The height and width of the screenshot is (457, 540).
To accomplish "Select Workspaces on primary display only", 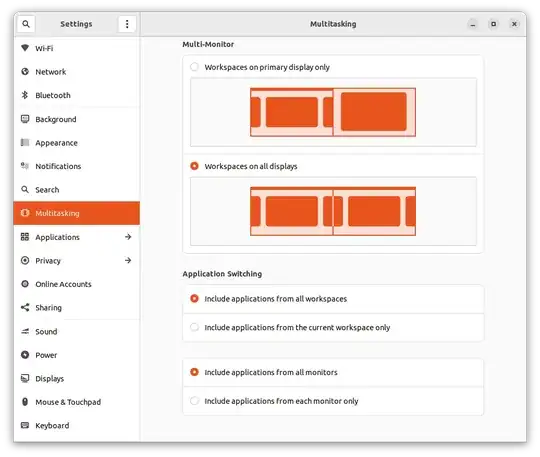I will [x=195, y=67].
